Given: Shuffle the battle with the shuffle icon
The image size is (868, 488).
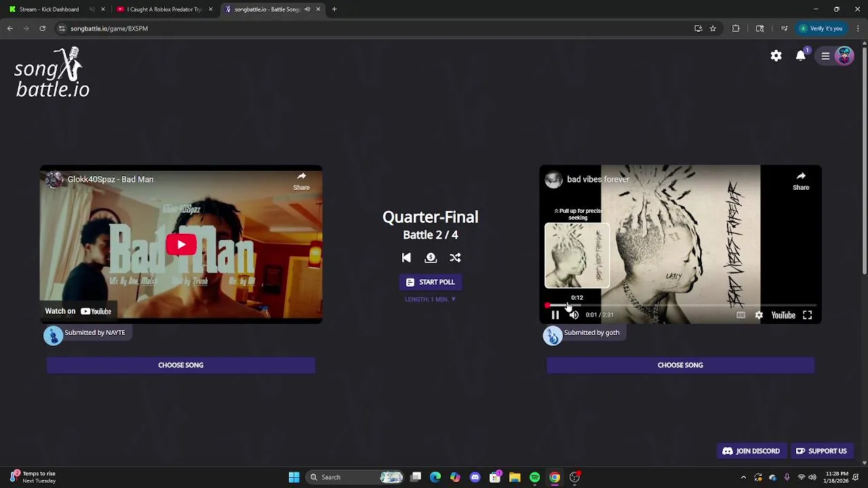Looking at the screenshot, I should pos(455,258).
